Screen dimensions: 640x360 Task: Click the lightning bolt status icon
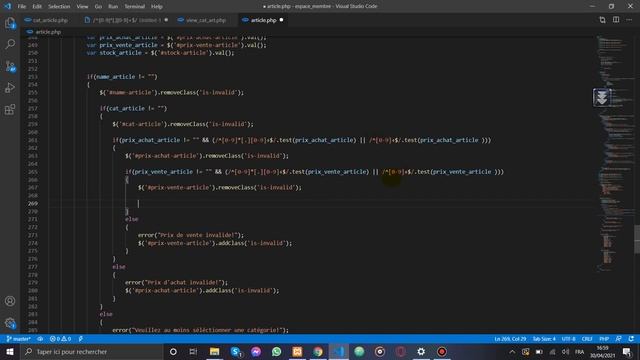pyautogui.click(x=81, y=339)
